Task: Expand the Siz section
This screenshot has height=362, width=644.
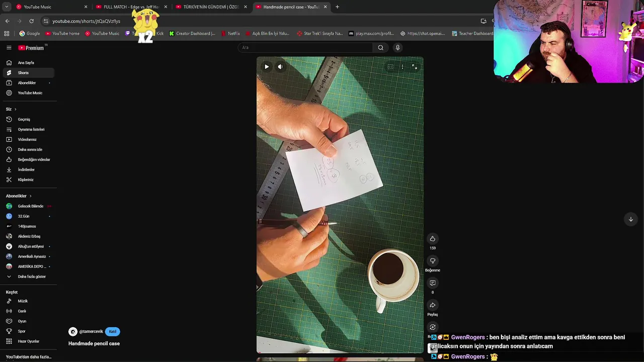Action: click(11, 109)
